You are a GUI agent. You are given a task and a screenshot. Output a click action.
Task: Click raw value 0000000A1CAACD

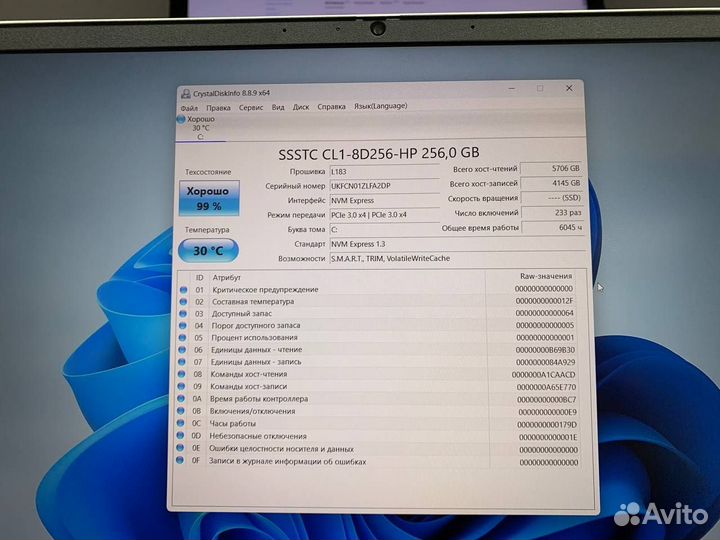coord(544,375)
